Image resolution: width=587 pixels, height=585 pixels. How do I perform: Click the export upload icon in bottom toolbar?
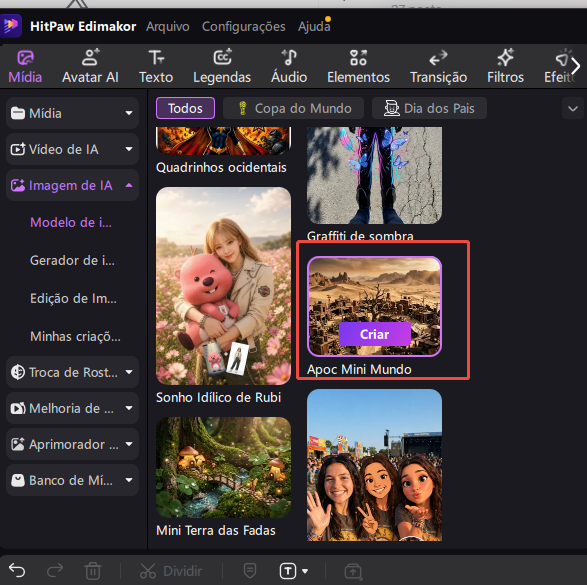[353, 571]
